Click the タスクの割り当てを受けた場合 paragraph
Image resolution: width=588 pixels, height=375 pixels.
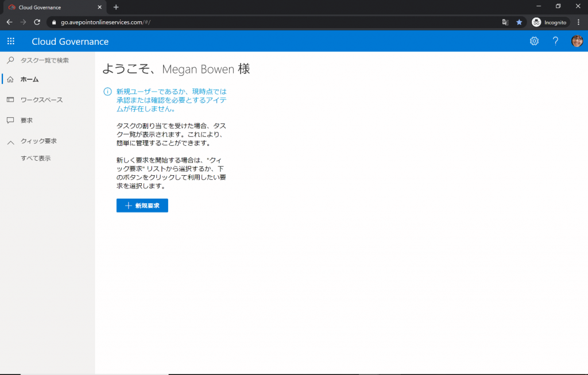(171, 134)
